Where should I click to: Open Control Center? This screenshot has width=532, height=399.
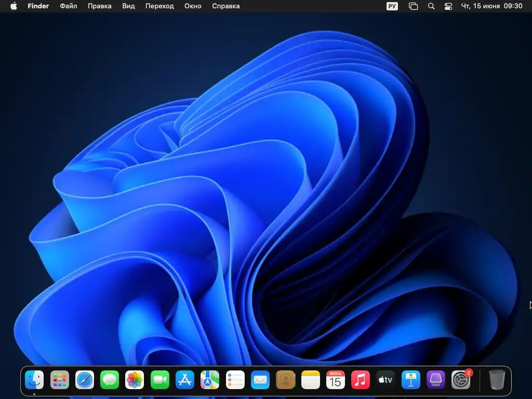(448, 6)
